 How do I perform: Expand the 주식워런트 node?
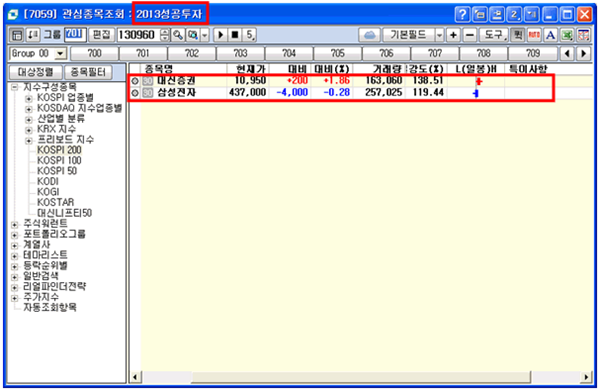point(15,224)
